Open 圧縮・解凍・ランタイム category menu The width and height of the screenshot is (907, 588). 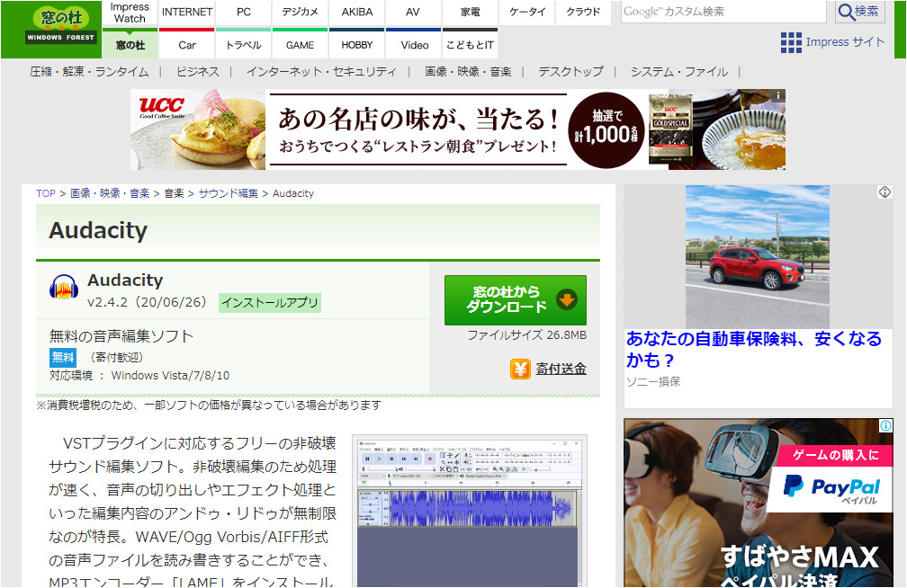(x=89, y=72)
